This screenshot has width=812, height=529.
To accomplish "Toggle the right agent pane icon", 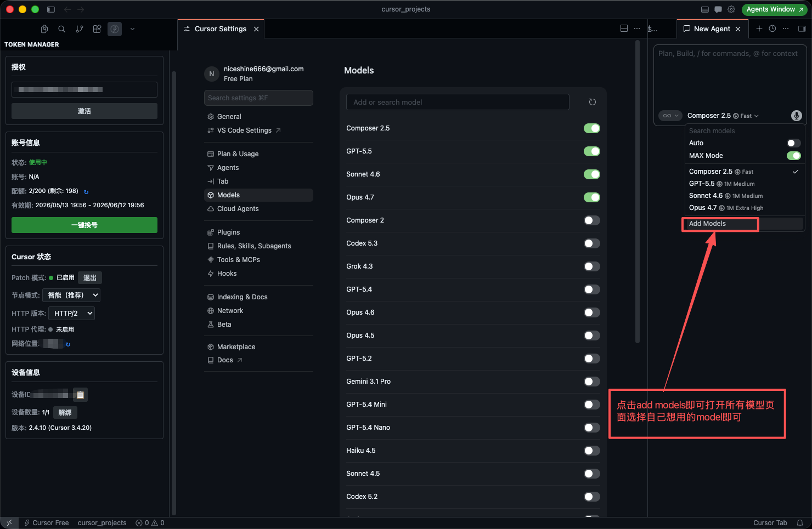I will click(x=802, y=29).
